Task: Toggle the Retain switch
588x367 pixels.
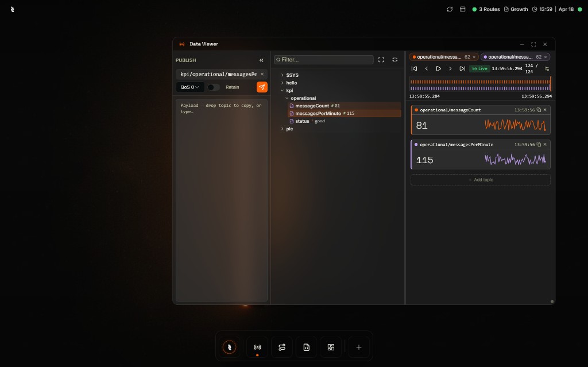Action: pos(214,87)
